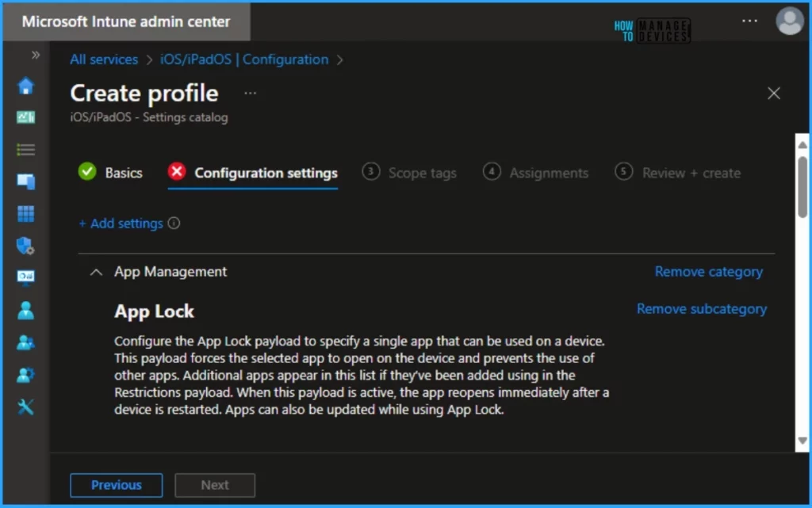Open All services list icon in sidebar
This screenshot has width=812, height=508.
[25, 150]
